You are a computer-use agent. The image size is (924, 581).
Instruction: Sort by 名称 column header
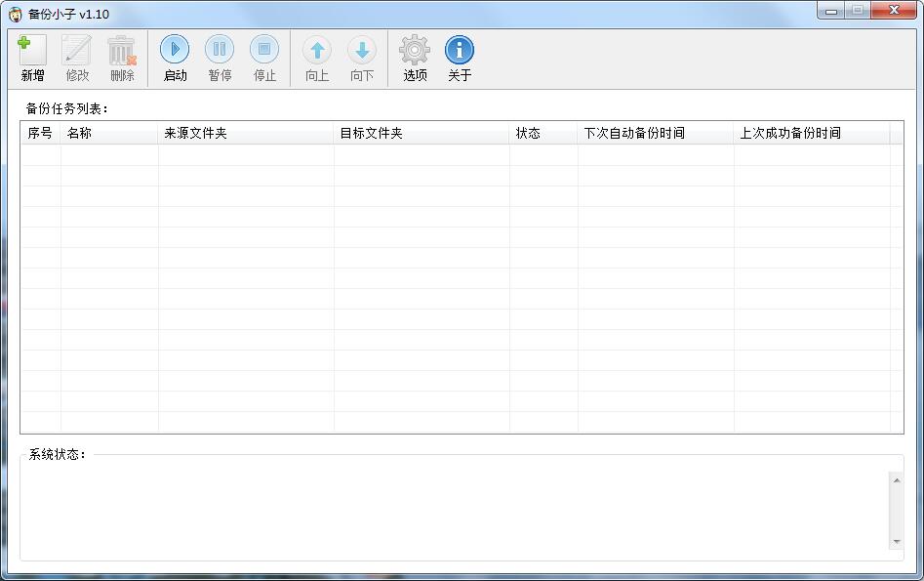(109, 134)
